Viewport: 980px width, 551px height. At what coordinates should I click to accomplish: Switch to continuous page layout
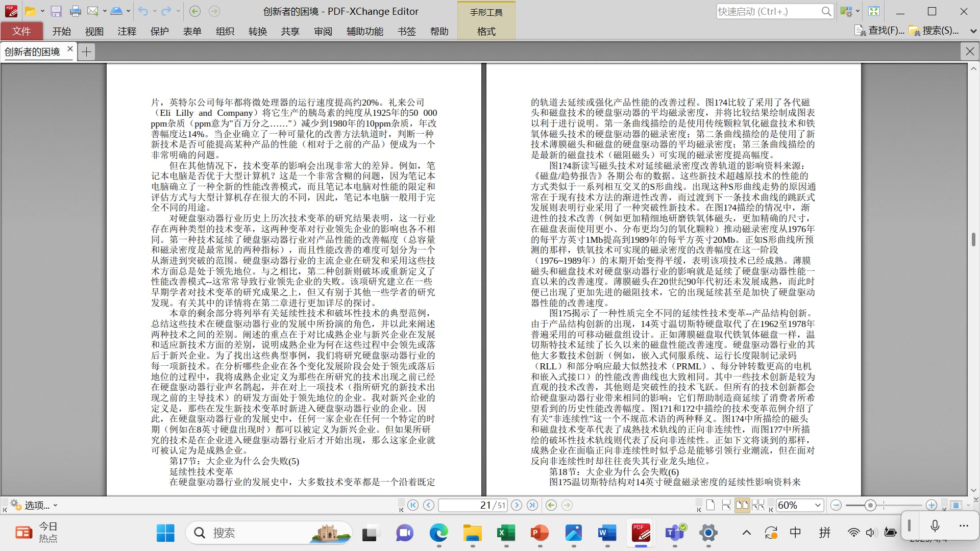point(726,505)
